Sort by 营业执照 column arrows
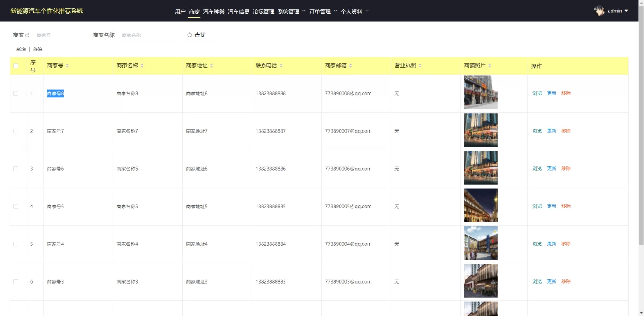 pos(420,66)
